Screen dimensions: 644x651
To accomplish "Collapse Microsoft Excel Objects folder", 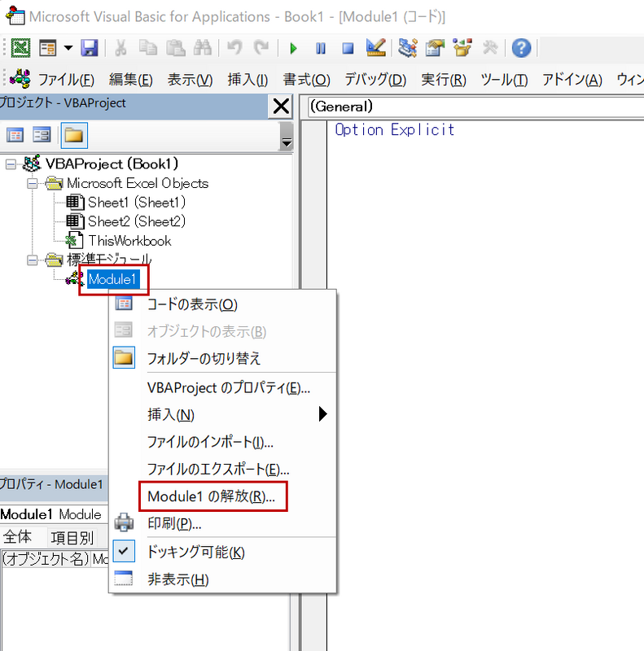I will (32, 184).
